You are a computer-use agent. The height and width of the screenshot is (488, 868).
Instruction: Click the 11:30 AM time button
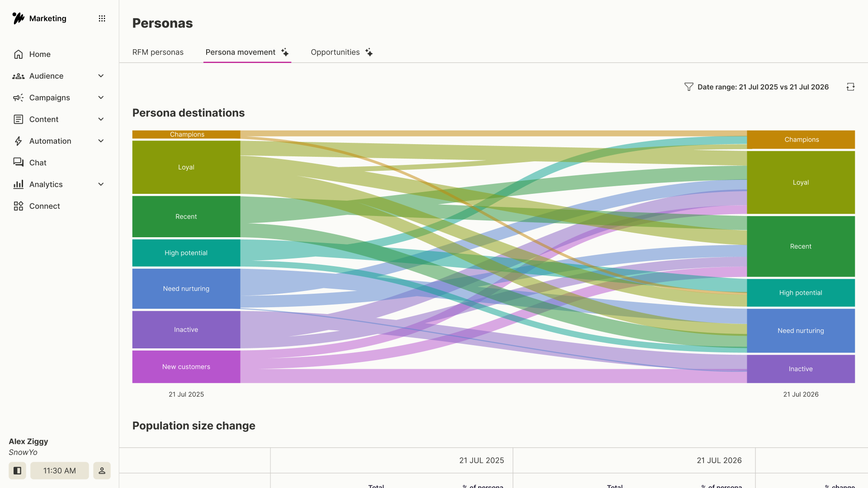[60, 470]
